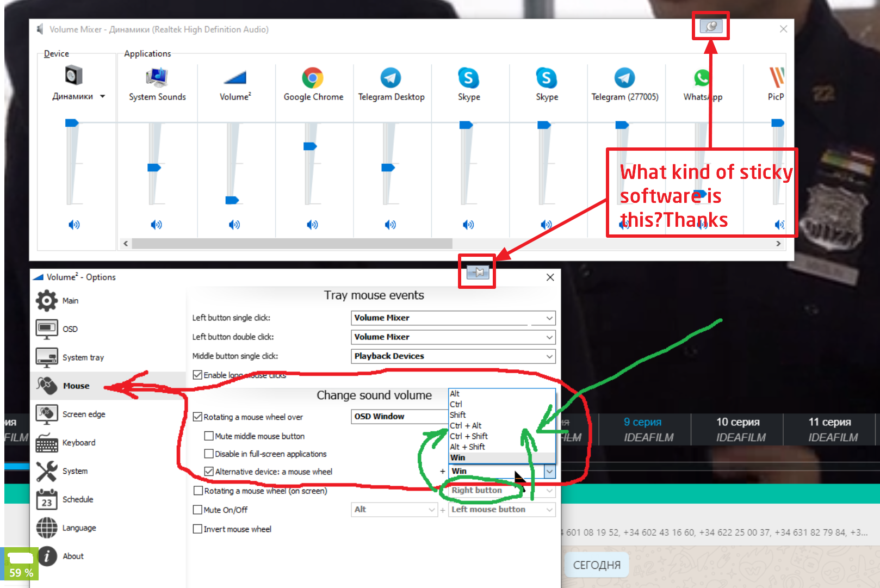Mute Volume² via its speaker button
This screenshot has height=588, width=880.
pyautogui.click(x=234, y=225)
